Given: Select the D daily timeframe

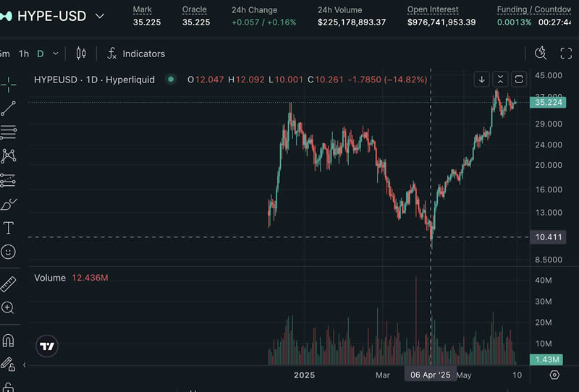Looking at the screenshot, I should [41, 54].
